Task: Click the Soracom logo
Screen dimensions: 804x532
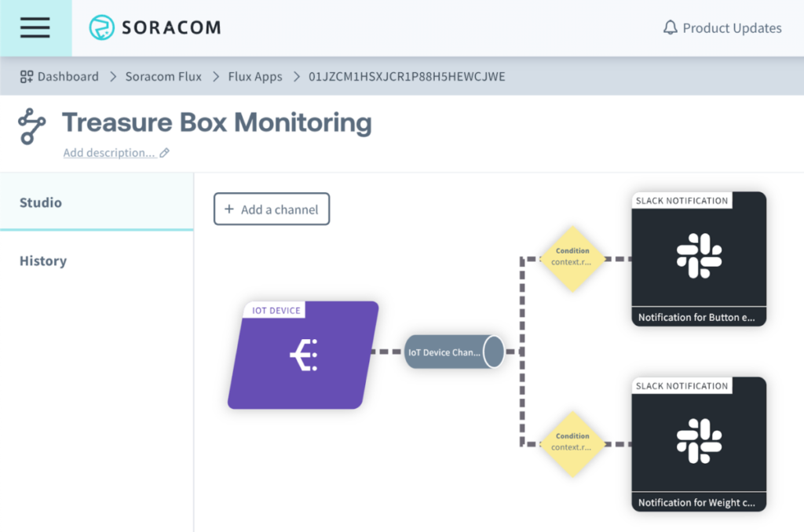Action: coord(155,28)
